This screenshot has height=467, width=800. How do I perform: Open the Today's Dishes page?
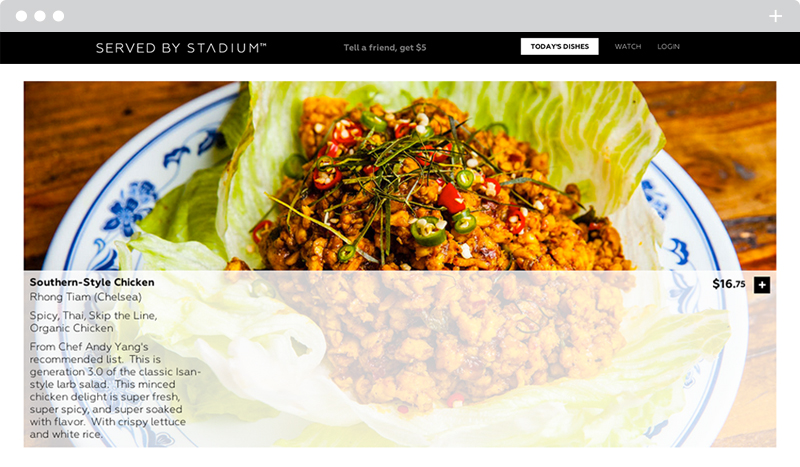[560, 46]
